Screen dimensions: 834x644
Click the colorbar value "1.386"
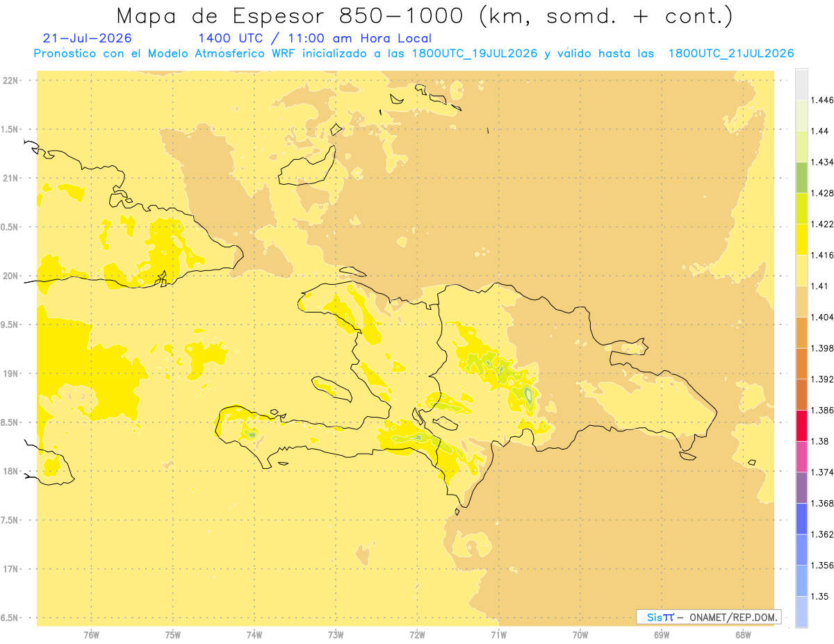click(x=822, y=411)
